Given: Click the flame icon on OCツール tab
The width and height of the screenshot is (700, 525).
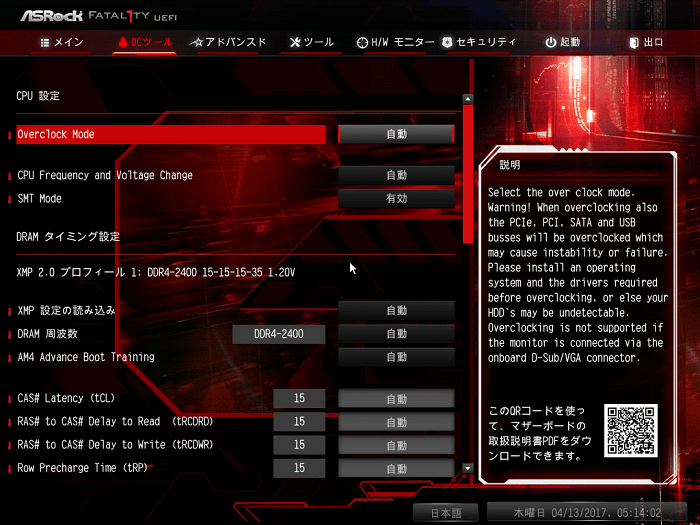Looking at the screenshot, I should 123,42.
